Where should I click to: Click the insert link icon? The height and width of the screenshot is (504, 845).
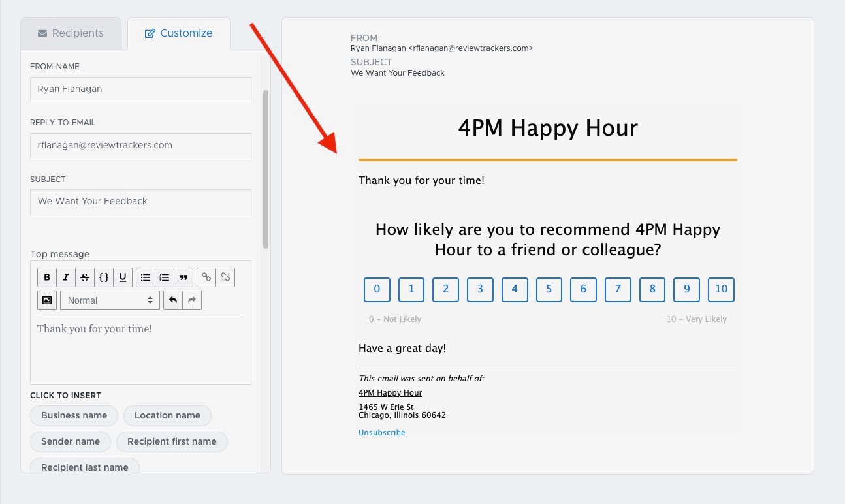[x=206, y=277]
